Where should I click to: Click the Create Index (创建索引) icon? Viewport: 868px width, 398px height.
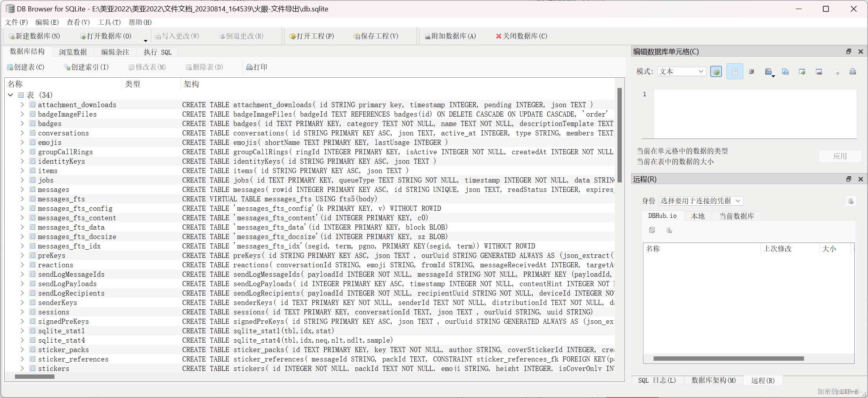point(67,68)
